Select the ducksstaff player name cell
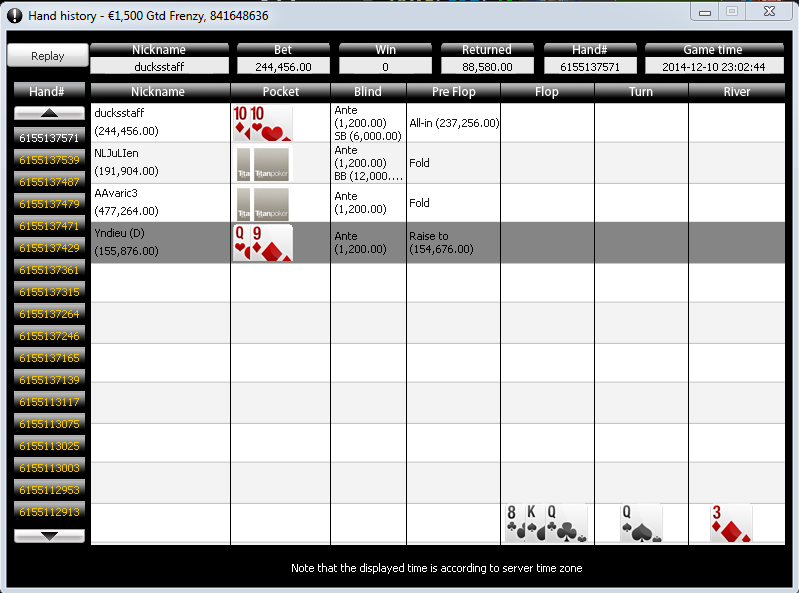This screenshot has height=593, width=799. point(161,122)
